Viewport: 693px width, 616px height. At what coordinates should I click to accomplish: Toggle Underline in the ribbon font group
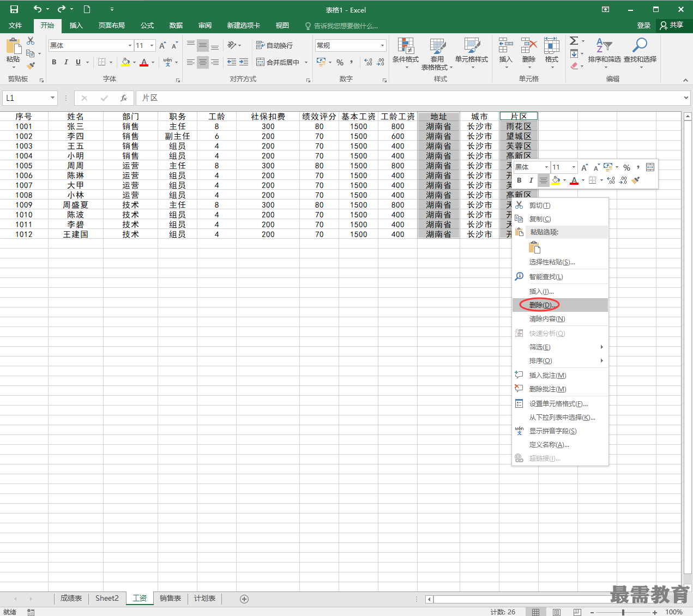[x=78, y=62]
